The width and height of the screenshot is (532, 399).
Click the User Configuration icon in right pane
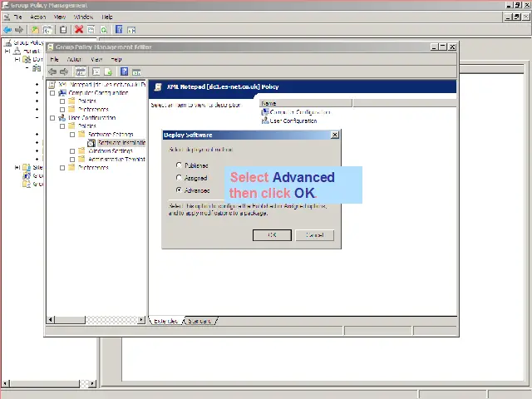pyautogui.click(x=265, y=121)
